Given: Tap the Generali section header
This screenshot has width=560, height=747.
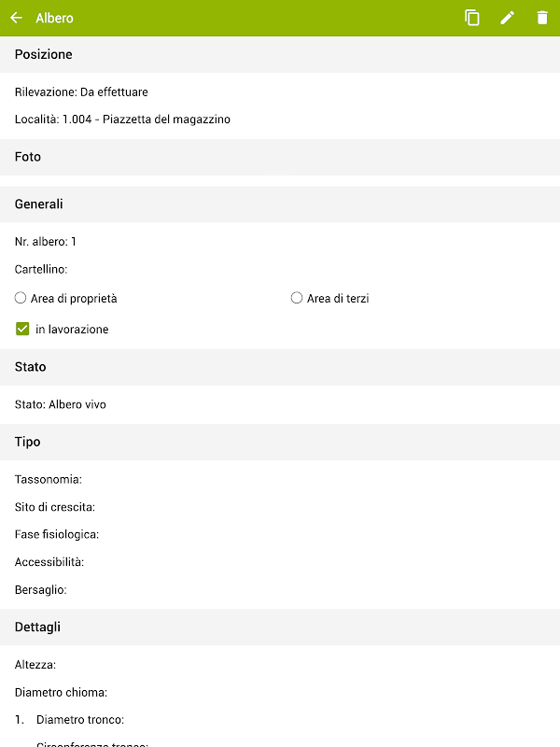Looking at the screenshot, I should pyautogui.click(x=39, y=204).
